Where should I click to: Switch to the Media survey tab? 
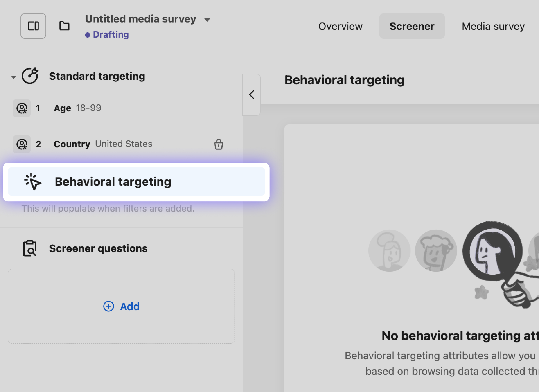tap(493, 26)
